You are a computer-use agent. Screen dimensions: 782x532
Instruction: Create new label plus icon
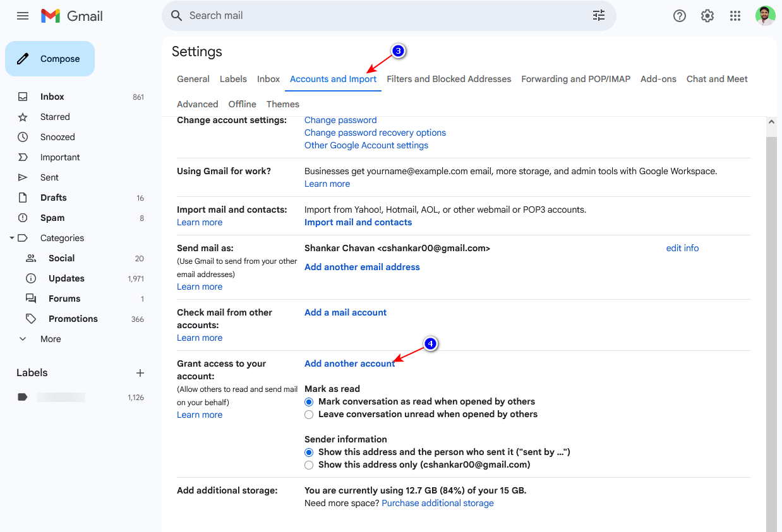(140, 373)
